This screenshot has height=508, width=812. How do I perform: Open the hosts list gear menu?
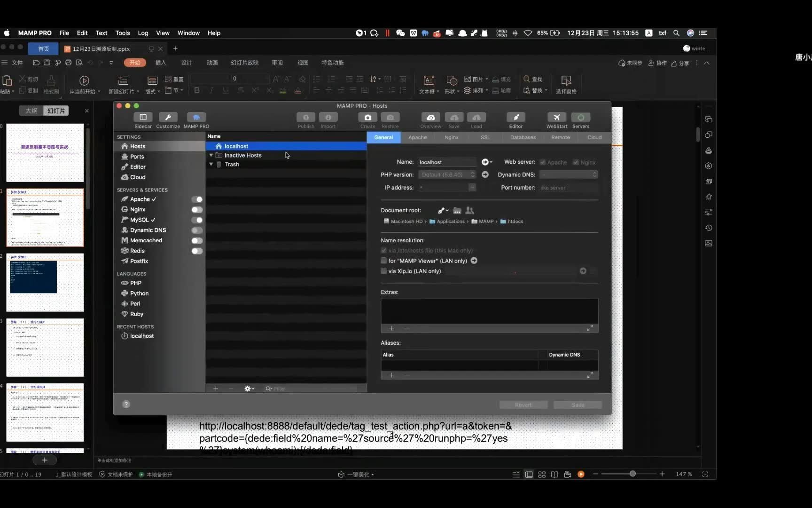click(x=249, y=389)
